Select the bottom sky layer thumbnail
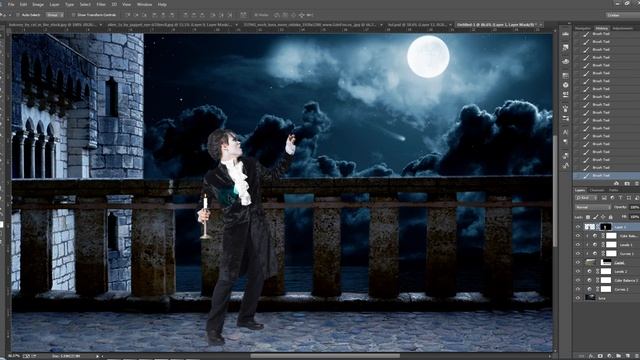The image size is (640, 360). (590, 298)
